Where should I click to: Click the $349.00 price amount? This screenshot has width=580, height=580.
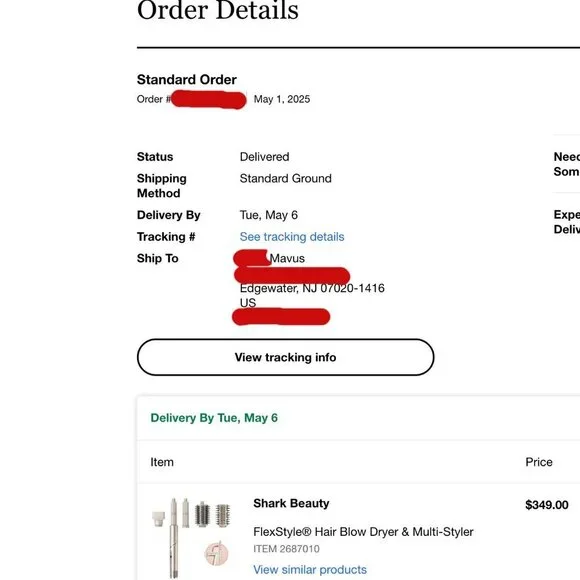(x=547, y=505)
